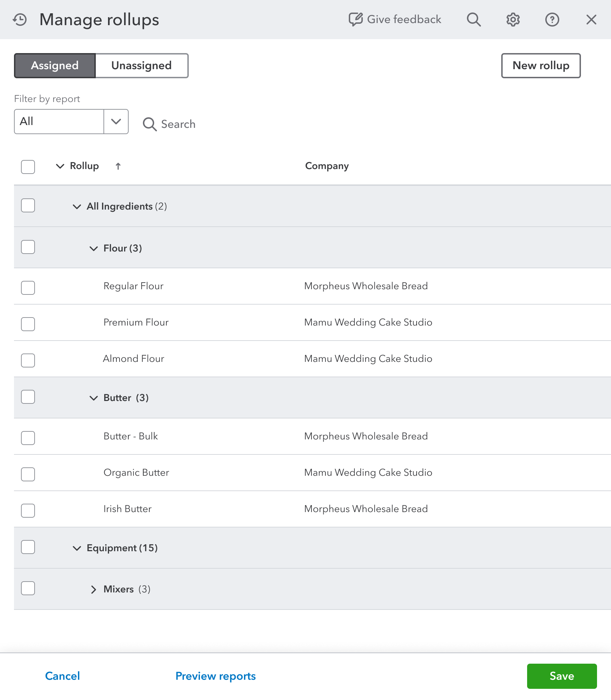Check the Flour group checkbox
The image size is (611, 700).
pos(28,247)
